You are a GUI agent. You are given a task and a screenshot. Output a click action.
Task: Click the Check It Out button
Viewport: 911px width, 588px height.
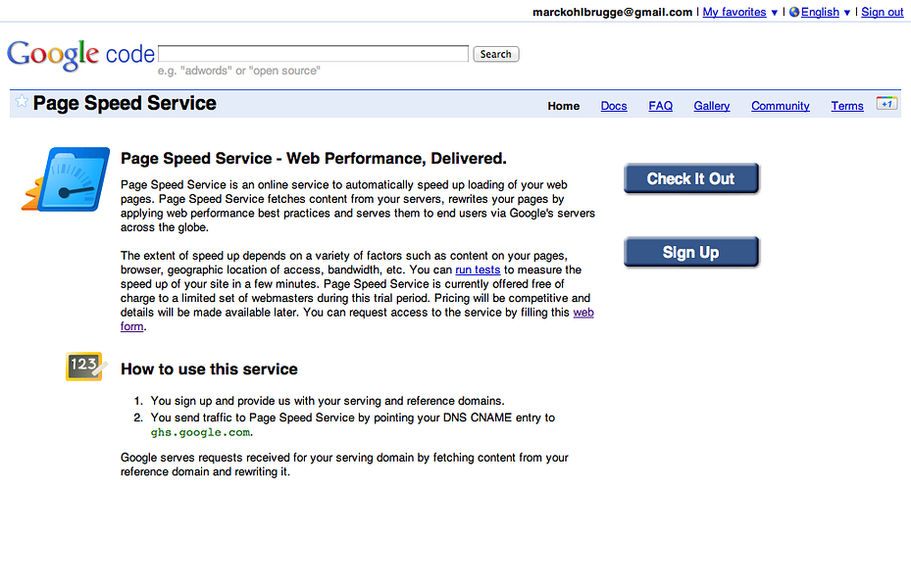tap(690, 178)
